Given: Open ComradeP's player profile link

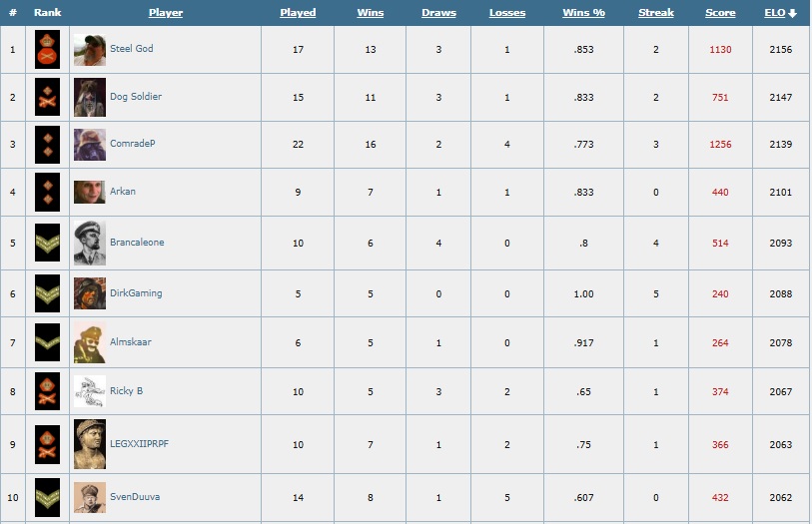Looking at the screenshot, I should [133, 144].
